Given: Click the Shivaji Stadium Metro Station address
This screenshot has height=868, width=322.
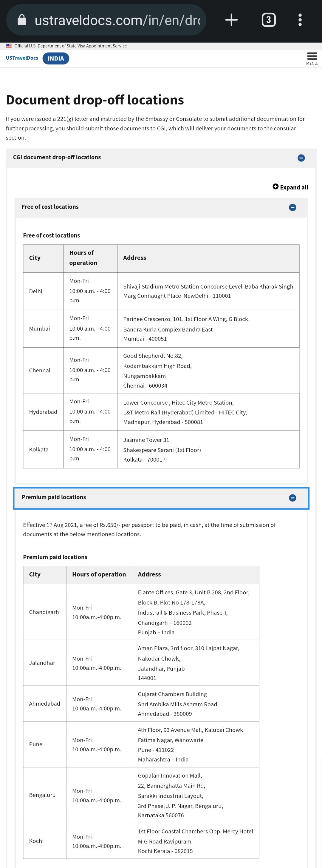Looking at the screenshot, I should (208, 291).
